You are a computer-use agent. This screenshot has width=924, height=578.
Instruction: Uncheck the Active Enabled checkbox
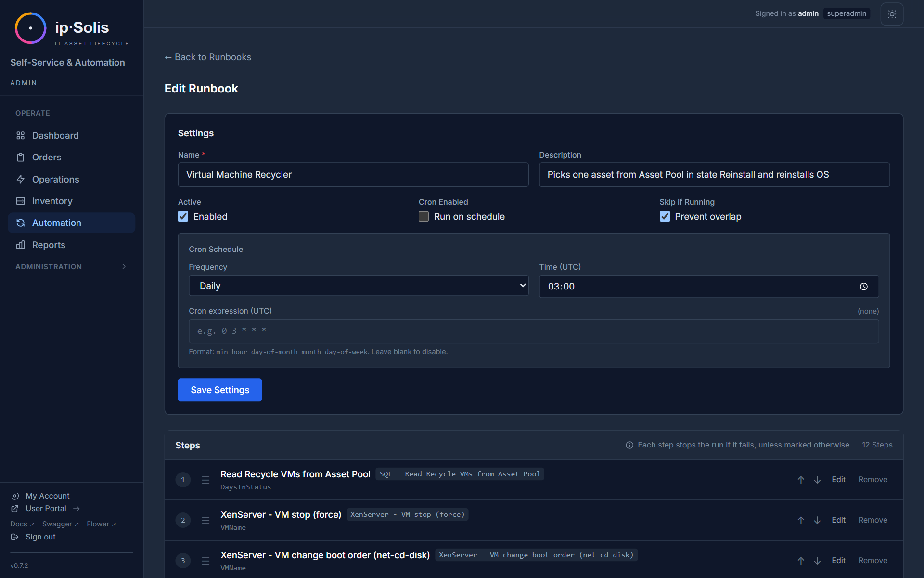click(x=183, y=217)
